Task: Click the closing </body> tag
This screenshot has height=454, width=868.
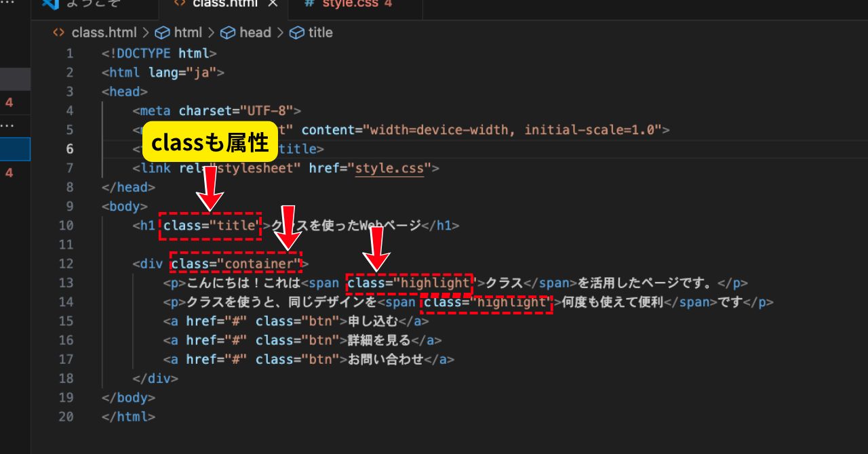Action: pos(129,398)
